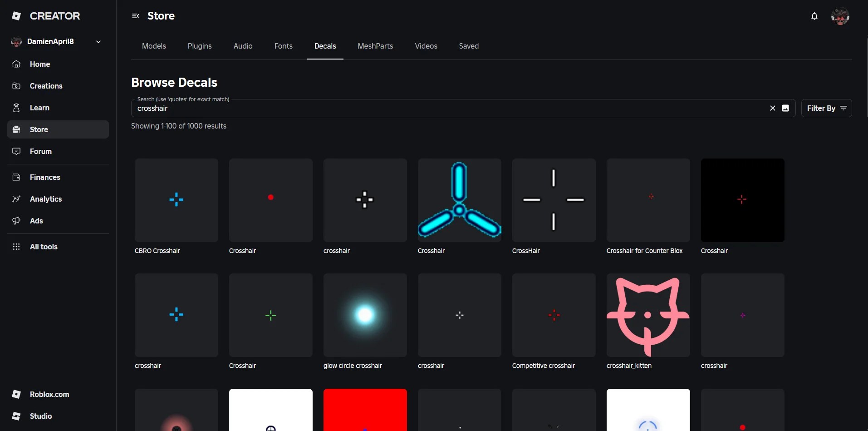View Analytics from the sidebar
868x431 pixels.
pyautogui.click(x=46, y=199)
